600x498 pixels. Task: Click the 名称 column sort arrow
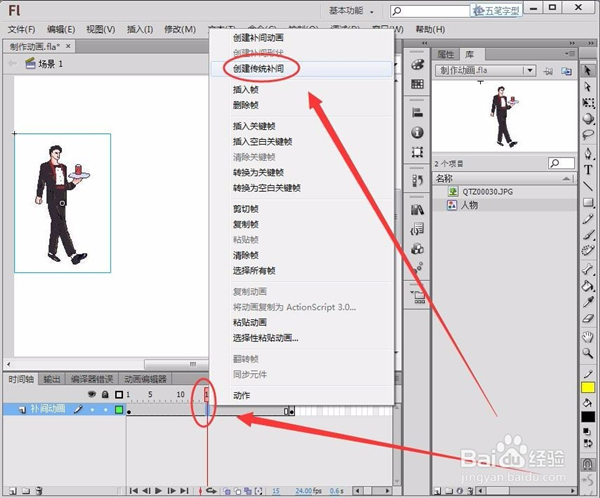pos(566,179)
